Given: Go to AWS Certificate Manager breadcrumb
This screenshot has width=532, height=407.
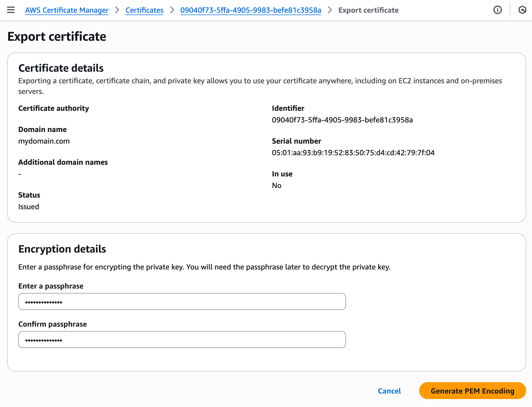Looking at the screenshot, I should [67, 10].
